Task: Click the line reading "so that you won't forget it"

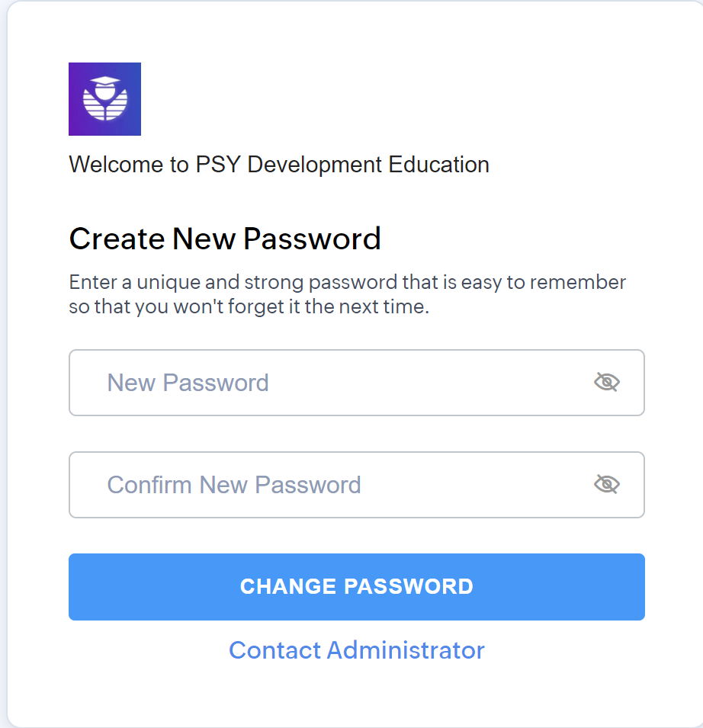Action: 249,307
